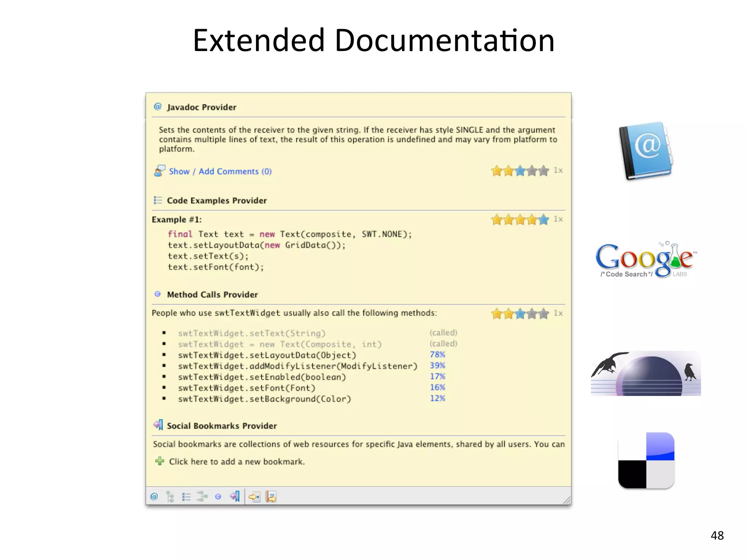The width and height of the screenshot is (747, 560).
Task: Select the Method Calls Provider header
Action: click(212, 295)
